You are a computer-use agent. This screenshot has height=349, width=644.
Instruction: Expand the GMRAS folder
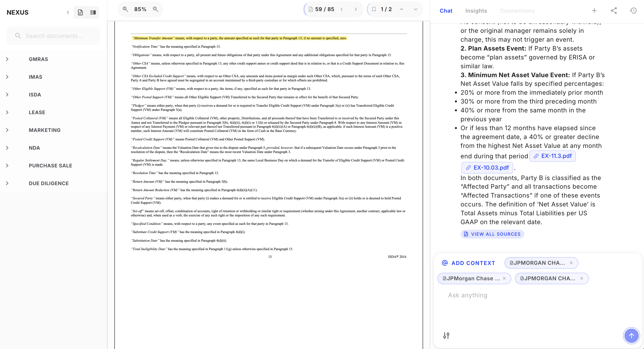pyautogui.click(x=8, y=59)
